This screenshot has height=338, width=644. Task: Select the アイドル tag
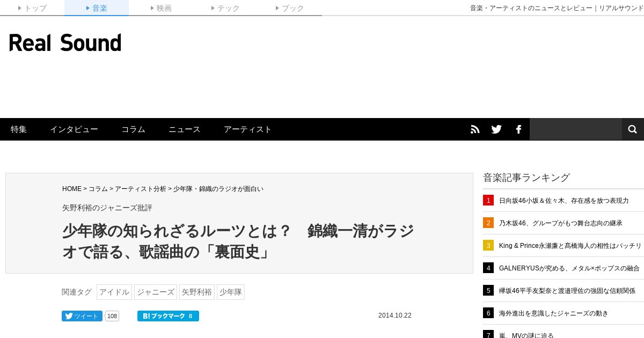114,292
